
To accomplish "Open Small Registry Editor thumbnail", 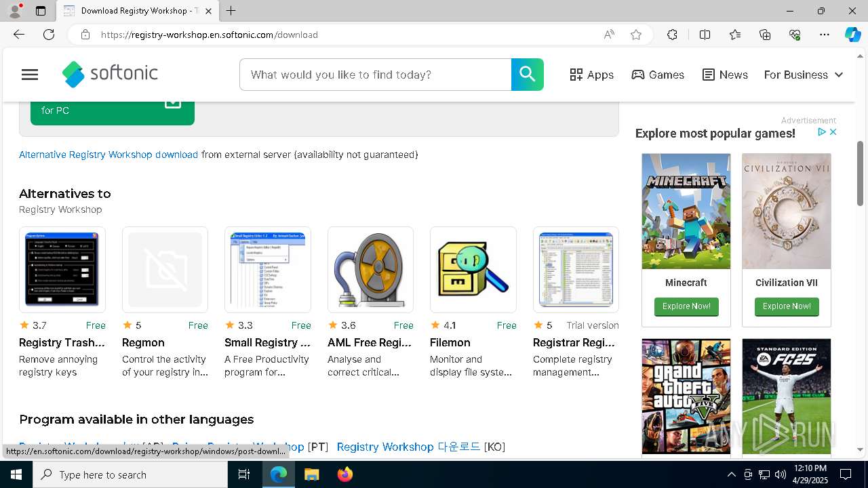I will pos(268,270).
